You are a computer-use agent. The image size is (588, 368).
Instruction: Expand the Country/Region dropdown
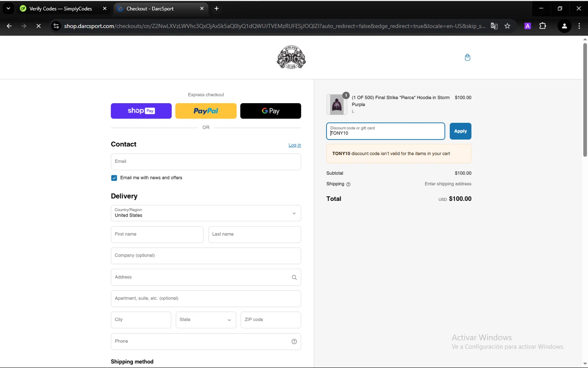tap(206, 213)
